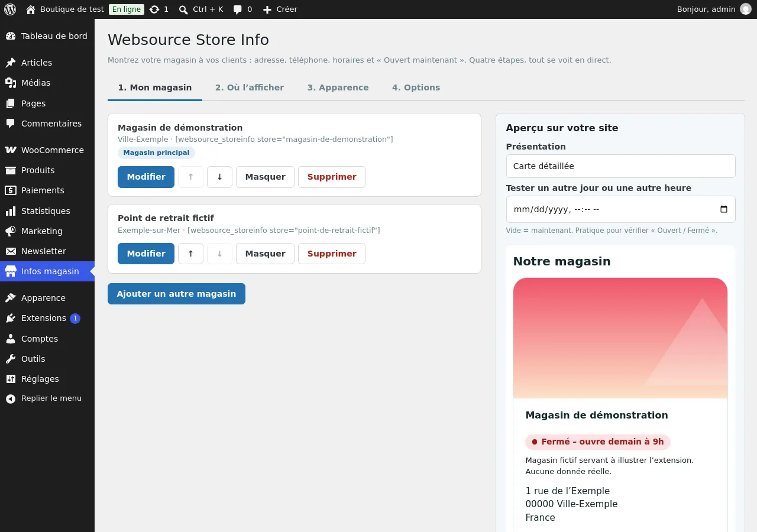757x532 pixels.
Task: Move Magasin de démonstration down
Action: (x=219, y=177)
